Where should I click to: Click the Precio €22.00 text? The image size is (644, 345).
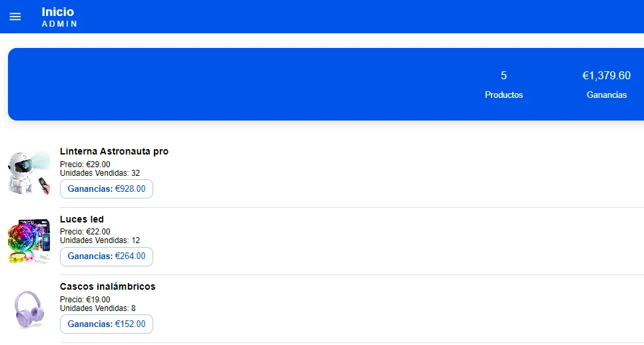pyautogui.click(x=85, y=232)
